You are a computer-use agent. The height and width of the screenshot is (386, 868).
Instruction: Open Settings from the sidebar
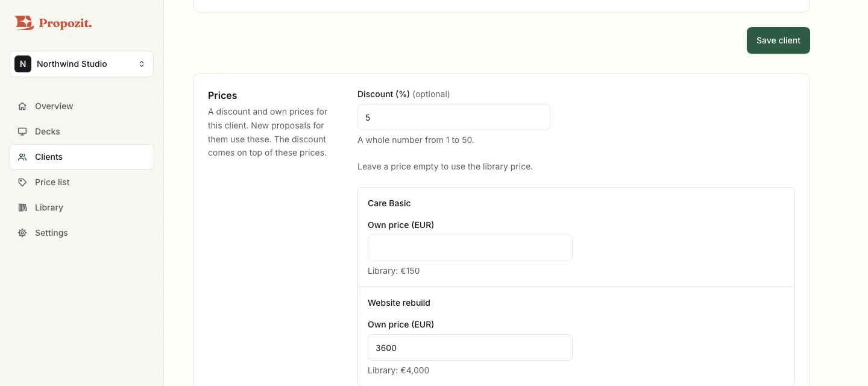pos(81,233)
